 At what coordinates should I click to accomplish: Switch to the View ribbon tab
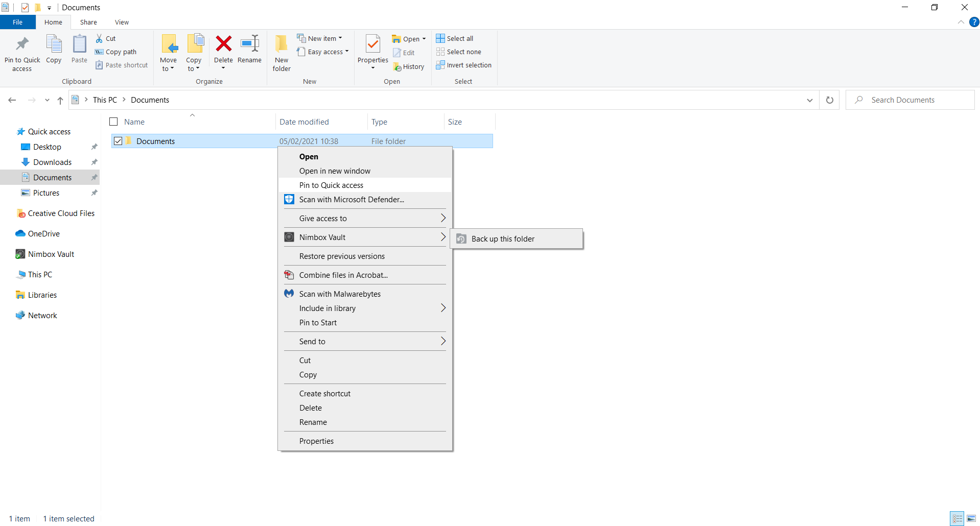[x=122, y=22]
